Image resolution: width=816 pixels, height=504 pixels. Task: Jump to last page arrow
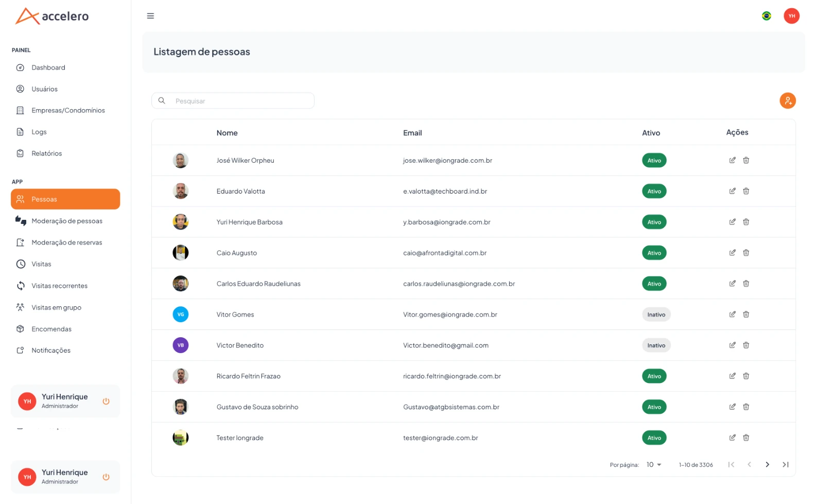785,464
